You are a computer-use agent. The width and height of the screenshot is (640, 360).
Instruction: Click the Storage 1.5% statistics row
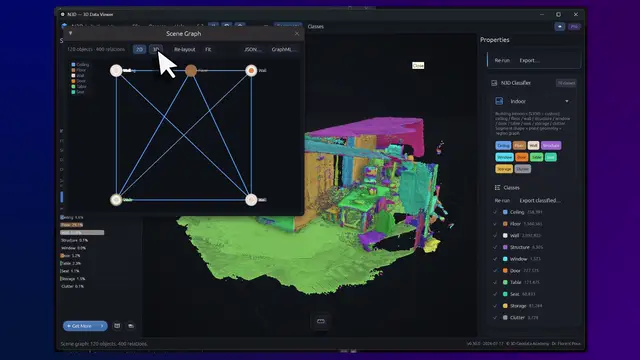pyautogui.click(x=73, y=279)
